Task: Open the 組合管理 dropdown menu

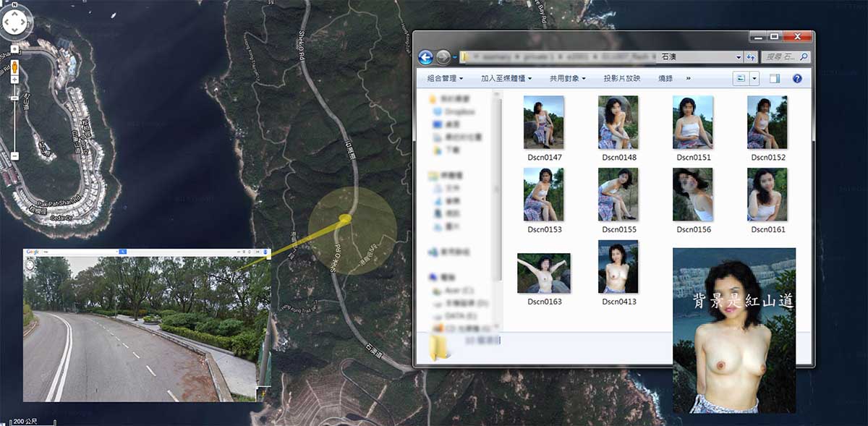Action: click(444, 78)
